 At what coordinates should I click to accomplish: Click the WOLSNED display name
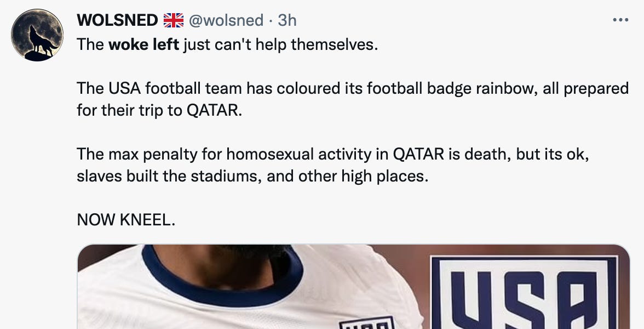tap(118, 19)
